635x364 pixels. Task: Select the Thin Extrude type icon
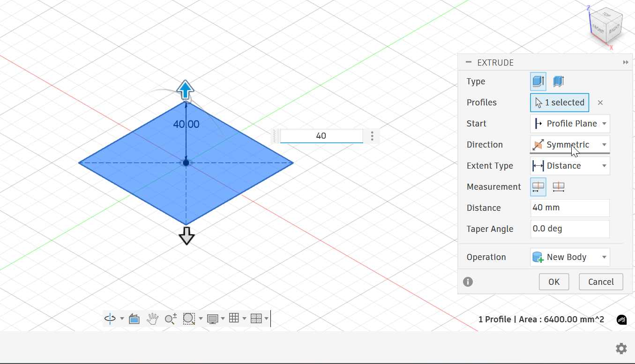558,82
